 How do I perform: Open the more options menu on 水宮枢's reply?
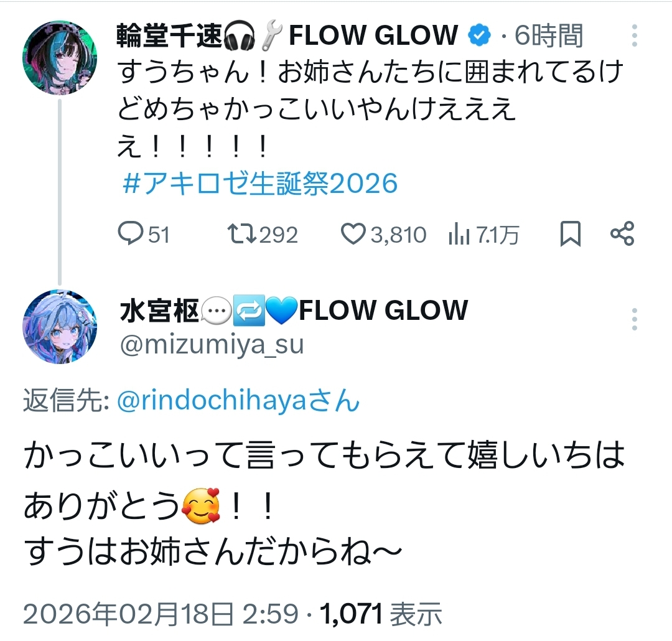(634, 319)
